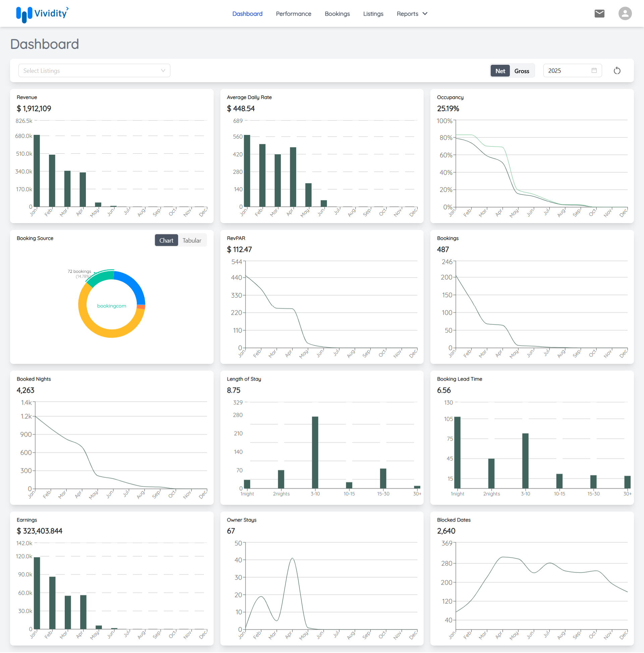The image size is (644, 653).
Task: Open the calendar icon in year field
Action: 594,71
